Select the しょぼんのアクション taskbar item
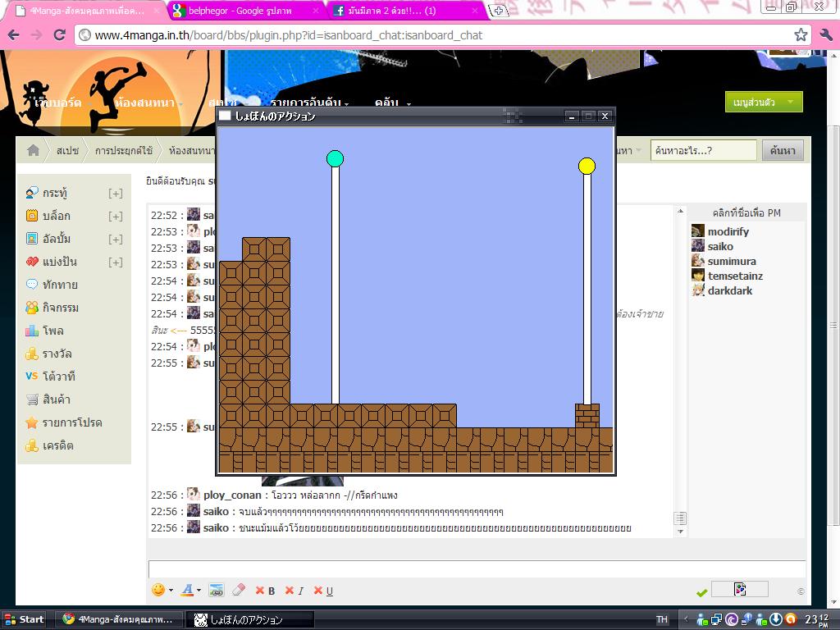The height and width of the screenshot is (630, 840). pyautogui.click(x=251, y=619)
